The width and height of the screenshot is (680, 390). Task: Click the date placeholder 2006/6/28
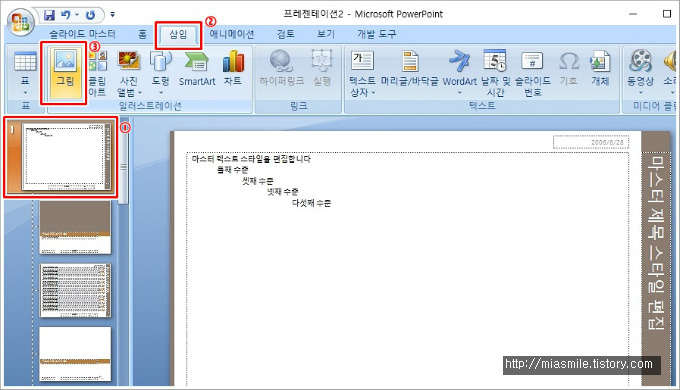coord(591,142)
